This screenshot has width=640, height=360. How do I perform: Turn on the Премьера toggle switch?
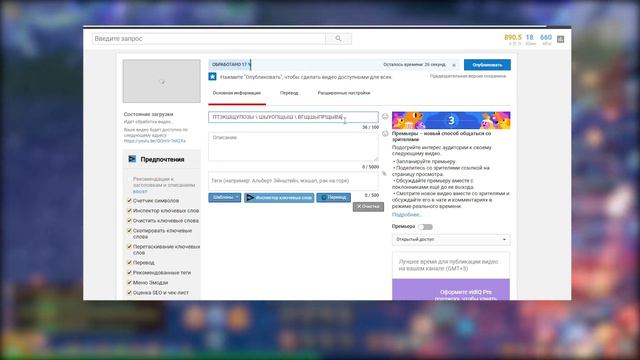pyautogui.click(x=425, y=227)
